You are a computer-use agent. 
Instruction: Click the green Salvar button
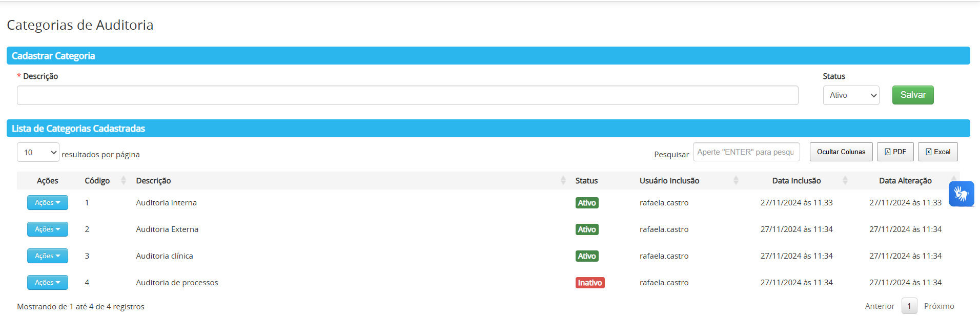(912, 95)
